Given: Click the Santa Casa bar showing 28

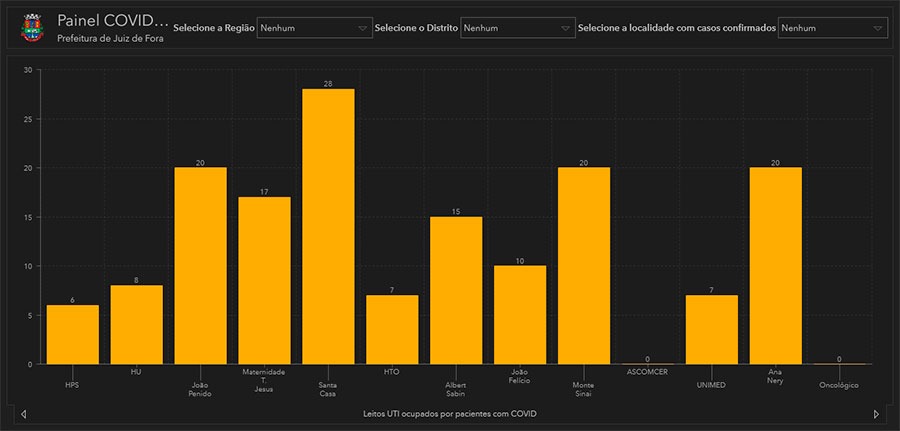Looking at the screenshot, I should point(328,227).
